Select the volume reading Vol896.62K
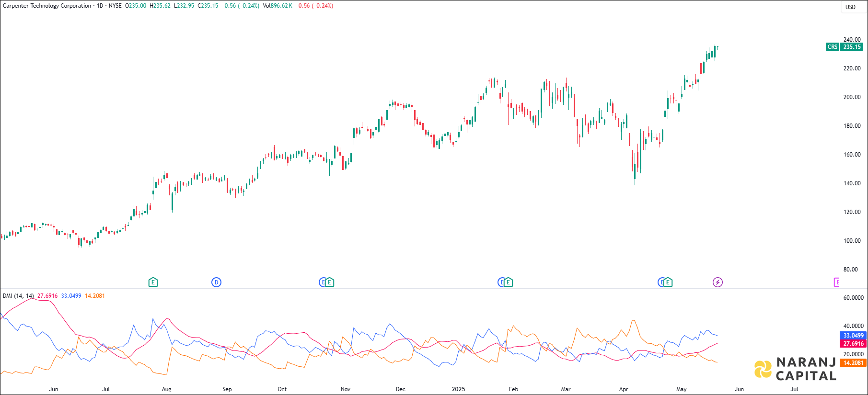This screenshot has width=868, height=395. click(x=278, y=6)
